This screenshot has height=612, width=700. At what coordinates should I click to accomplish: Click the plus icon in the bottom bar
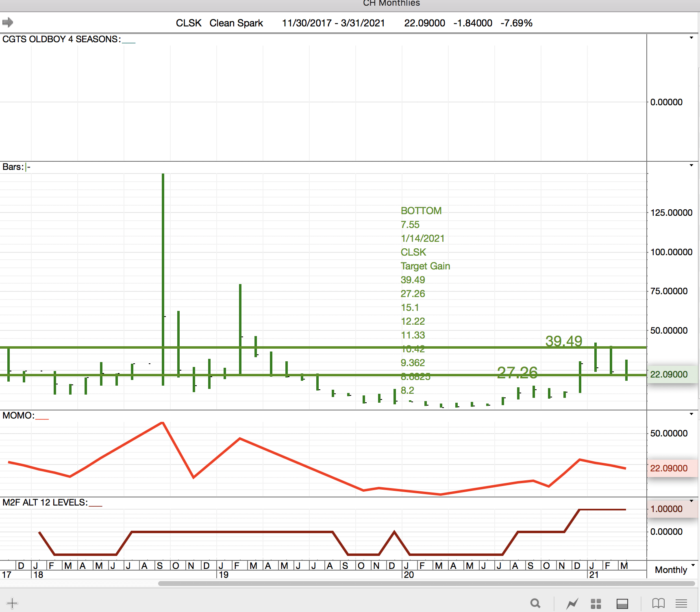(x=12, y=603)
